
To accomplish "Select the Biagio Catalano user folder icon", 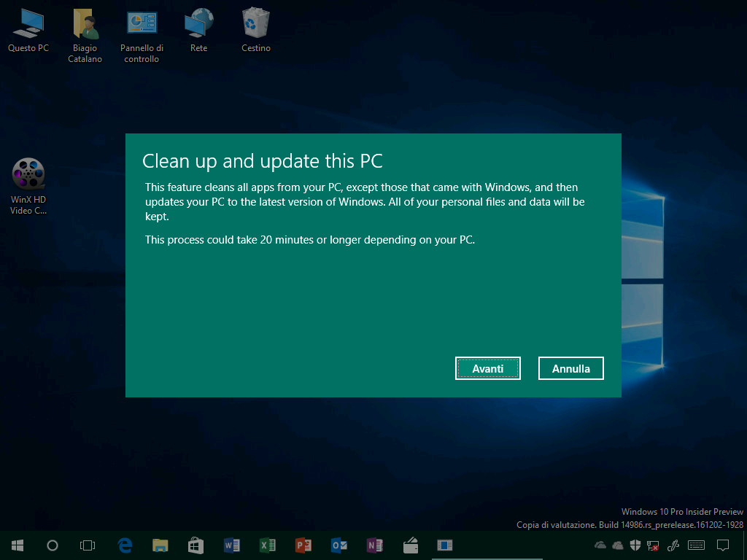I will (x=85, y=36).
